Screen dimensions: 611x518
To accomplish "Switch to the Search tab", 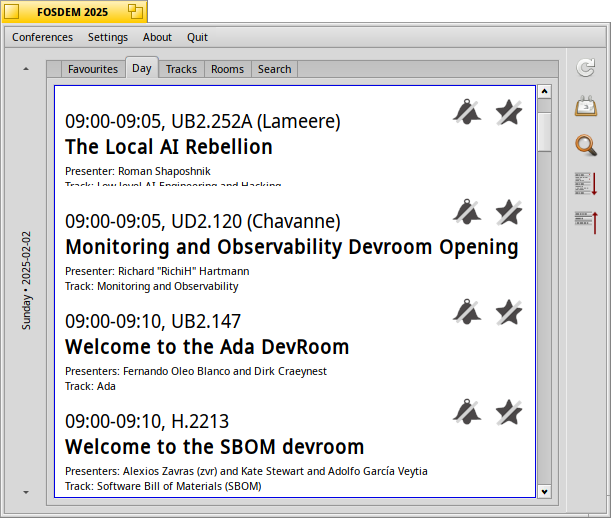I will click(275, 69).
